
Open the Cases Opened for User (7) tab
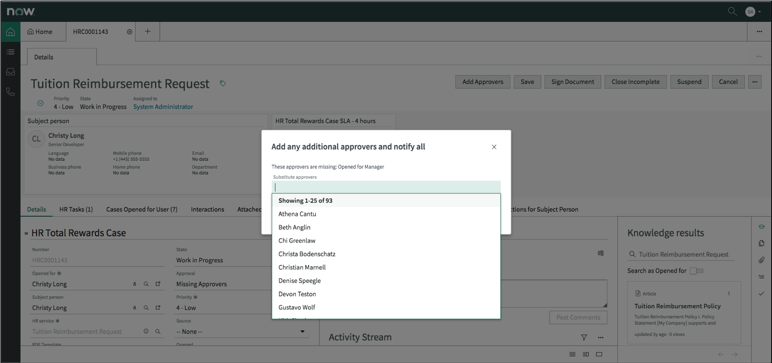click(x=142, y=209)
